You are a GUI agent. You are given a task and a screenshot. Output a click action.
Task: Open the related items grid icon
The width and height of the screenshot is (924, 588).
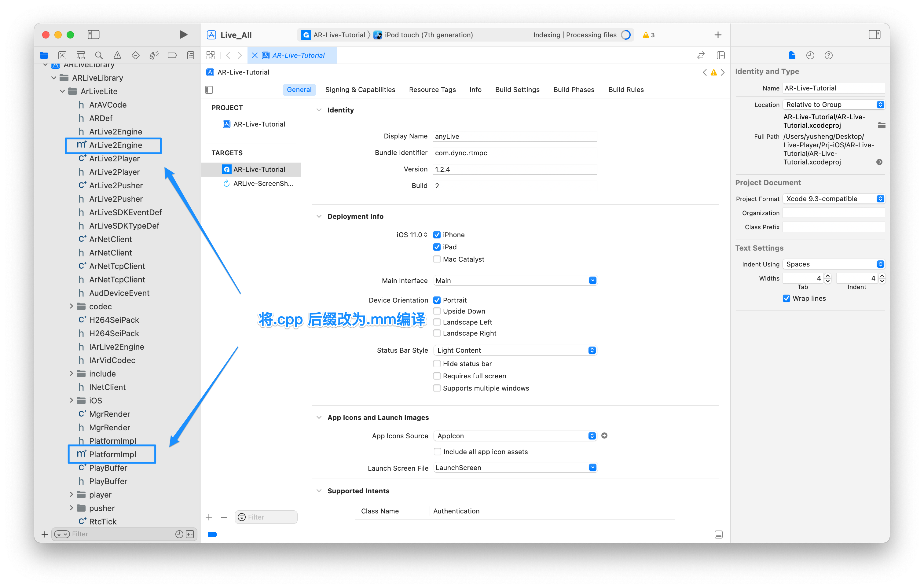click(x=210, y=55)
